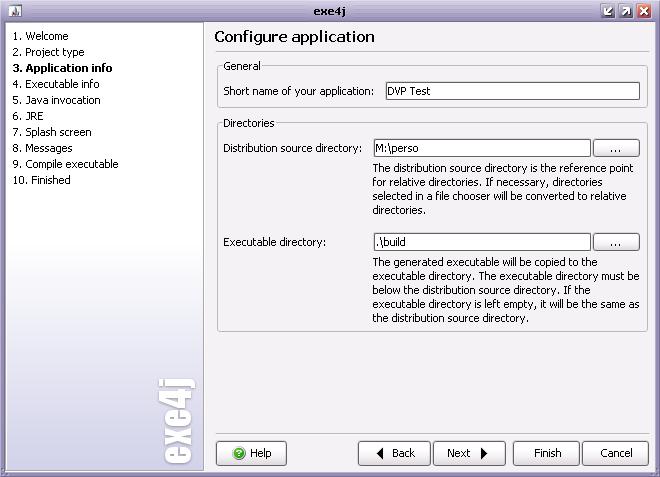Browse for distribution source directory

point(616,148)
